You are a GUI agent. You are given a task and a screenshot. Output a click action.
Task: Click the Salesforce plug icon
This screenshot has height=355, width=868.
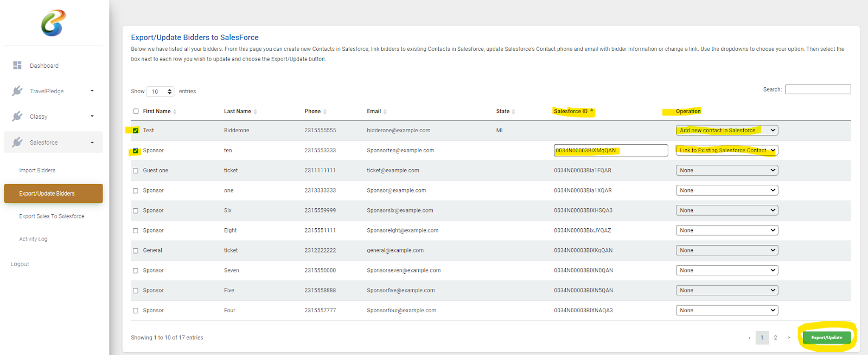click(17, 142)
